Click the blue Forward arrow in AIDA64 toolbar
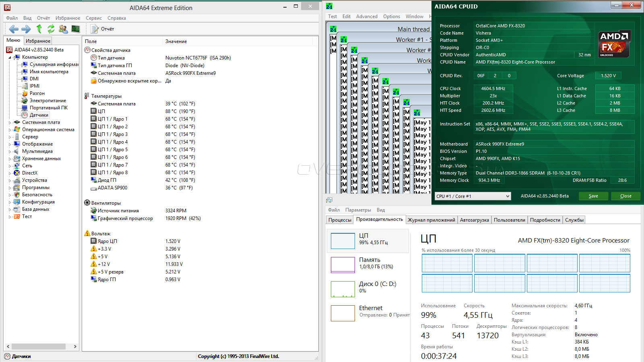Viewport: 644px width, 362px height. (x=26, y=29)
